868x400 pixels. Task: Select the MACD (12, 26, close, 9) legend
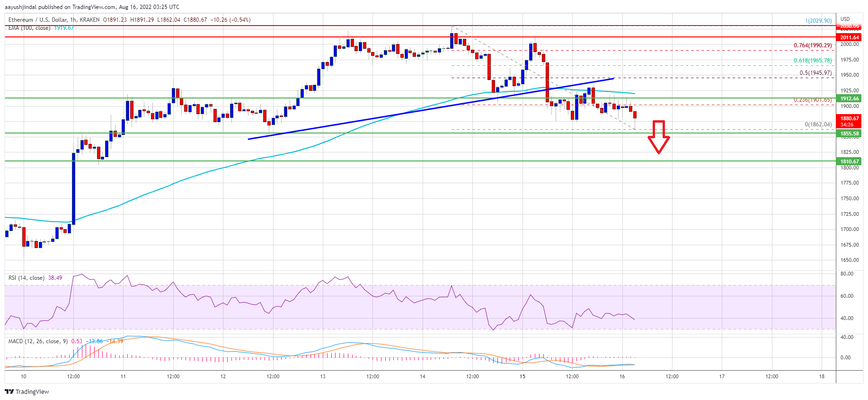point(38,341)
